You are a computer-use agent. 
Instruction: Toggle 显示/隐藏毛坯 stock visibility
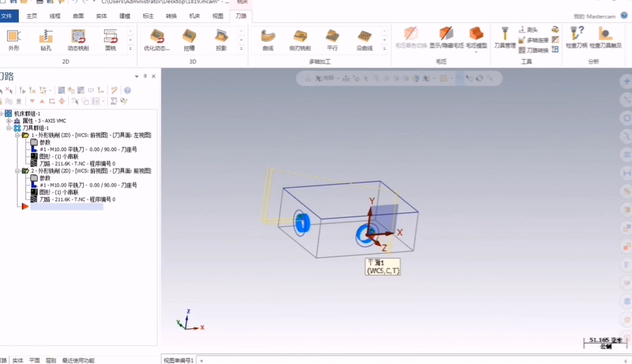point(446,37)
